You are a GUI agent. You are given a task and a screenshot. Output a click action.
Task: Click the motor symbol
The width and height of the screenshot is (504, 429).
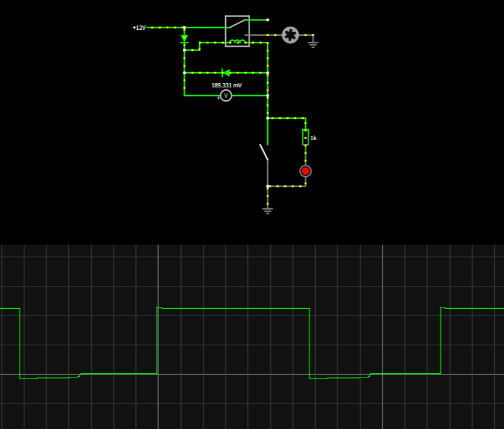click(290, 35)
